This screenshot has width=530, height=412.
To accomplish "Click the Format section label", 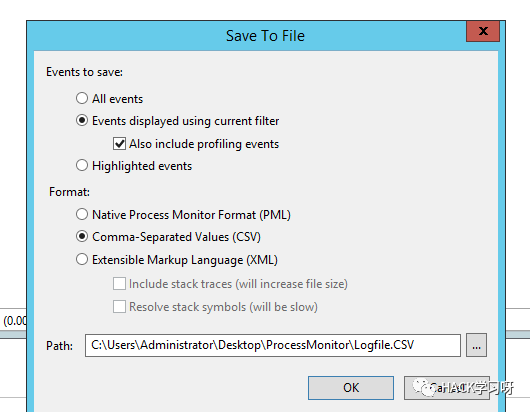I will pyautogui.click(x=69, y=192).
